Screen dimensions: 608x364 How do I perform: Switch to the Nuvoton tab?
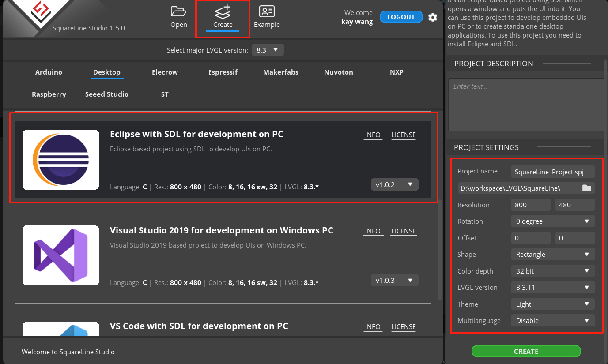click(339, 72)
